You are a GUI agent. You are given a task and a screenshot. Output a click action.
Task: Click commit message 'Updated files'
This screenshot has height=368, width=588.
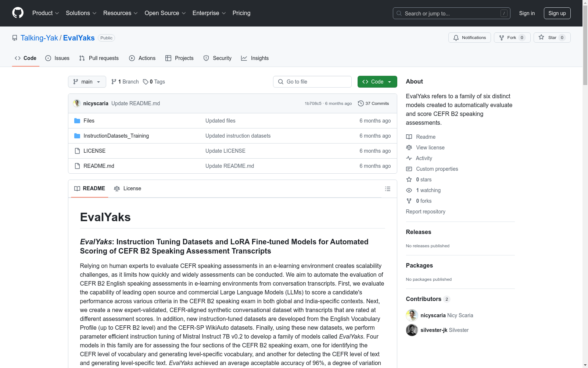click(220, 121)
